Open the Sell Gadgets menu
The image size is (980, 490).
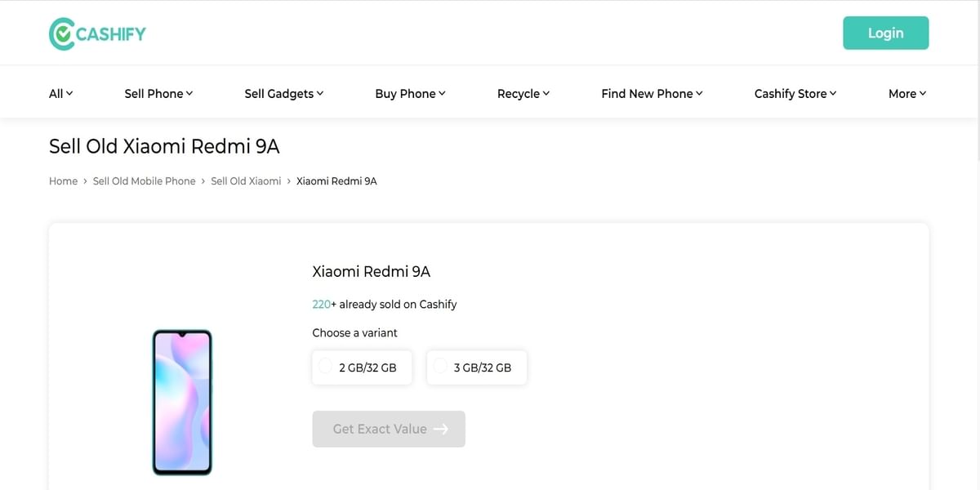tap(284, 93)
